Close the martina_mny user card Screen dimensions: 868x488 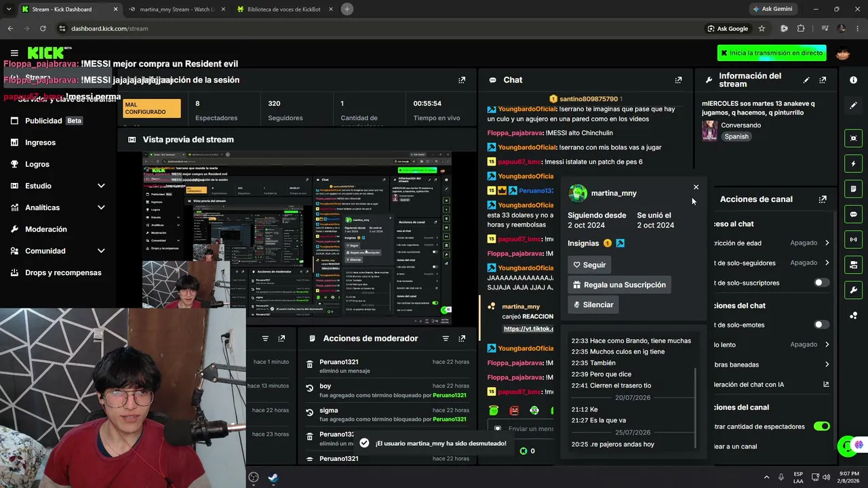(696, 187)
